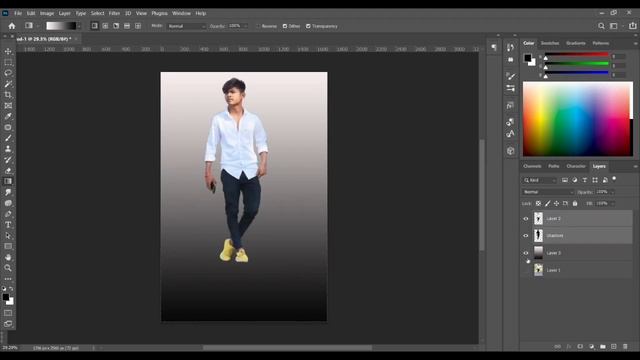The image size is (640, 360).
Task: Open the Window menu
Action: [181, 13]
